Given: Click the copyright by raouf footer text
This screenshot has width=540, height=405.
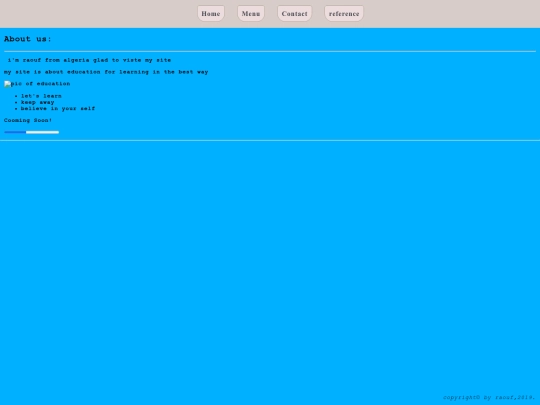Looking at the screenshot, I should click(489, 397).
